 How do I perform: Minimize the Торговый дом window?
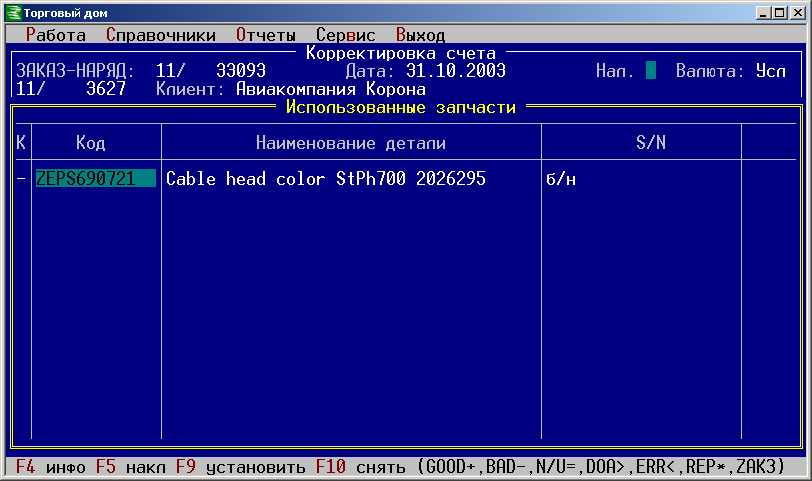(x=762, y=13)
